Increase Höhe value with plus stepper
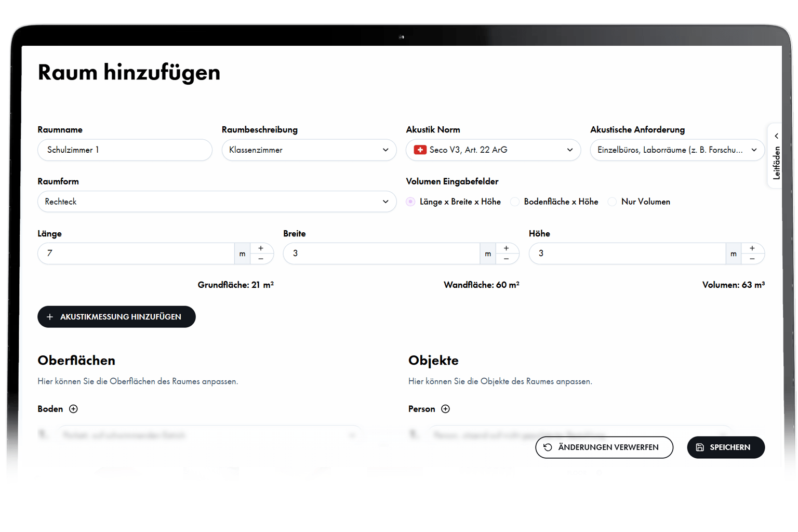 tap(752, 248)
